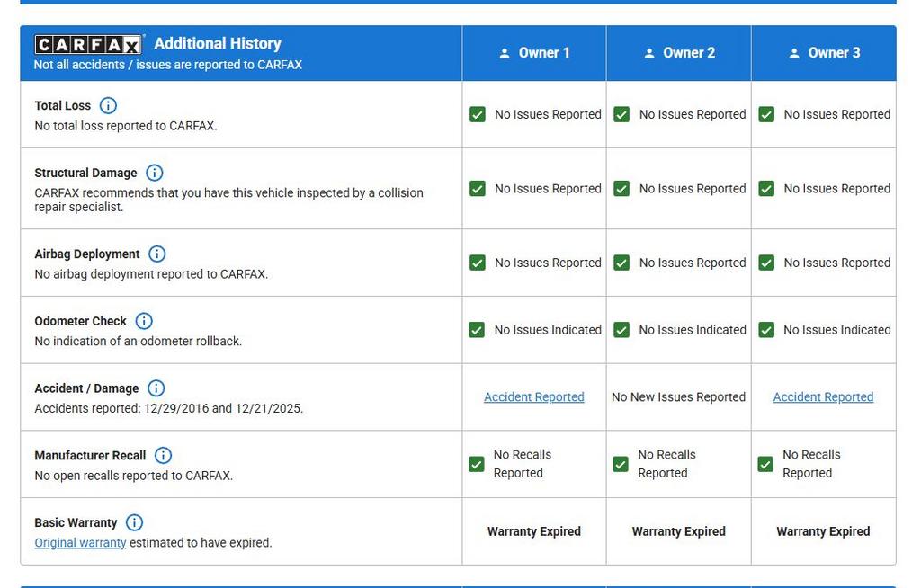Viewport: 921px width, 588px height.
Task: Click Owner 3 Odometer Check green checkmark
Action: (766, 330)
